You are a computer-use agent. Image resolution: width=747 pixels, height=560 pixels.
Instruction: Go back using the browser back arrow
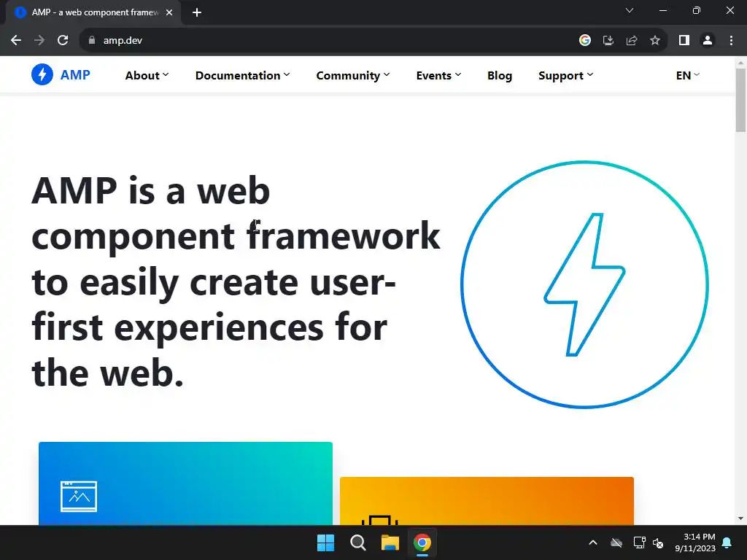point(16,41)
